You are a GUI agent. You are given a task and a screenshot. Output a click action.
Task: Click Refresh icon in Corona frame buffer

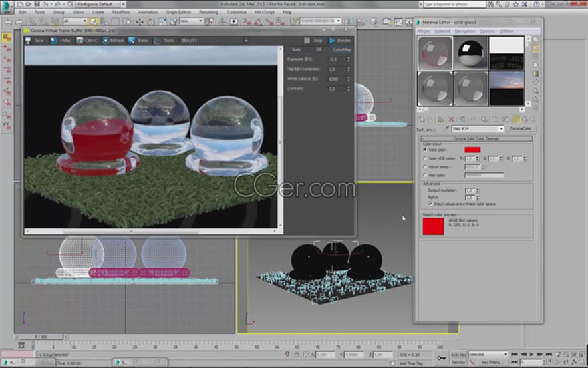click(106, 41)
